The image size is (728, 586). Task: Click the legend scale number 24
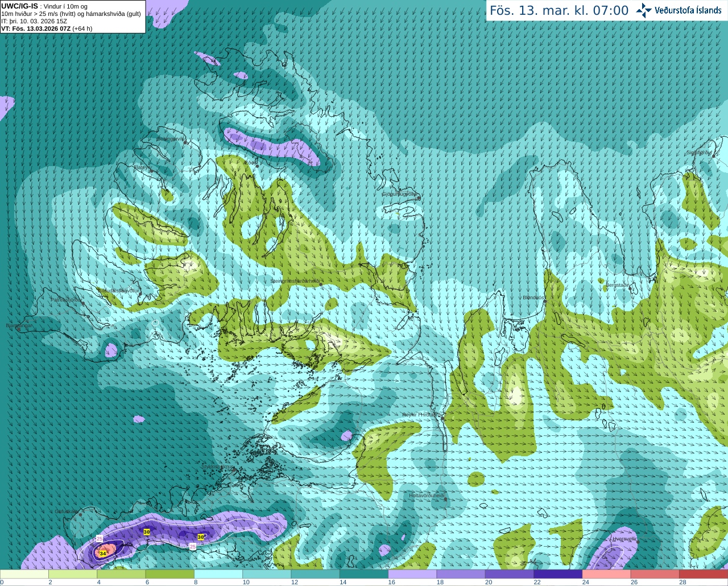585,582
